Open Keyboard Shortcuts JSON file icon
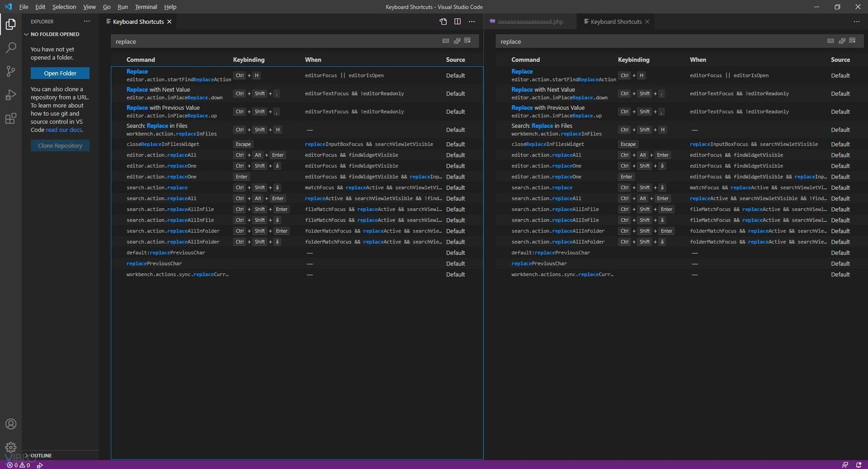 coord(443,22)
